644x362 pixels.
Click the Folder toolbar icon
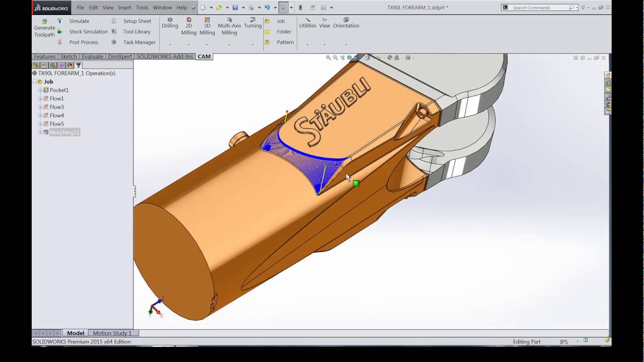(267, 32)
